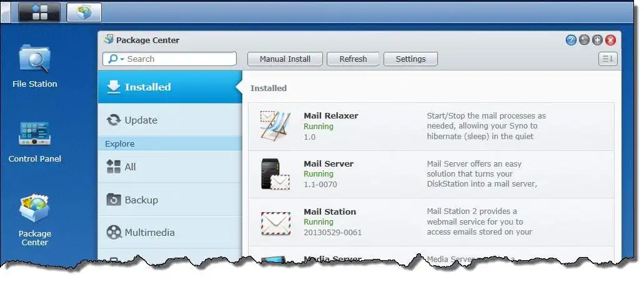
Task: Open help with the question mark button
Action: [571, 40]
